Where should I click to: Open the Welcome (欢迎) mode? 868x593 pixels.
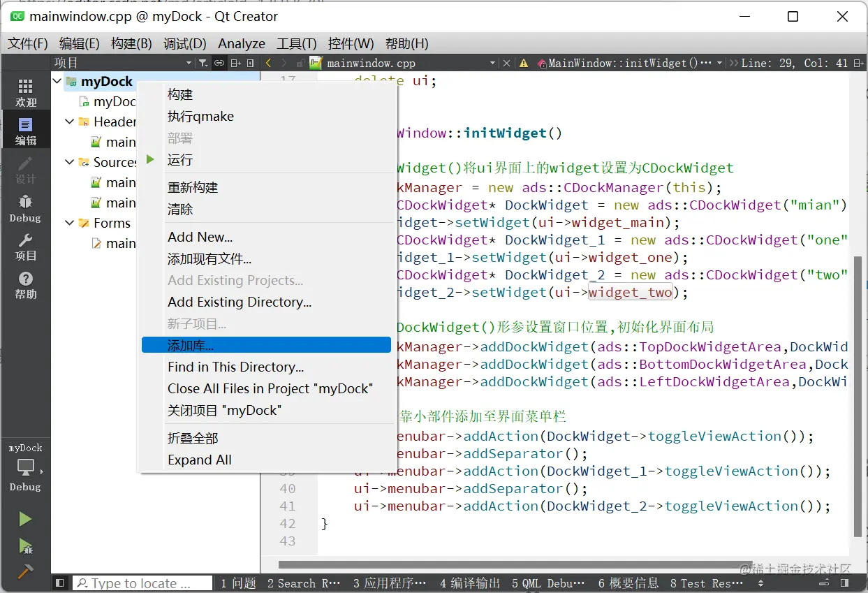tap(26, 92)
